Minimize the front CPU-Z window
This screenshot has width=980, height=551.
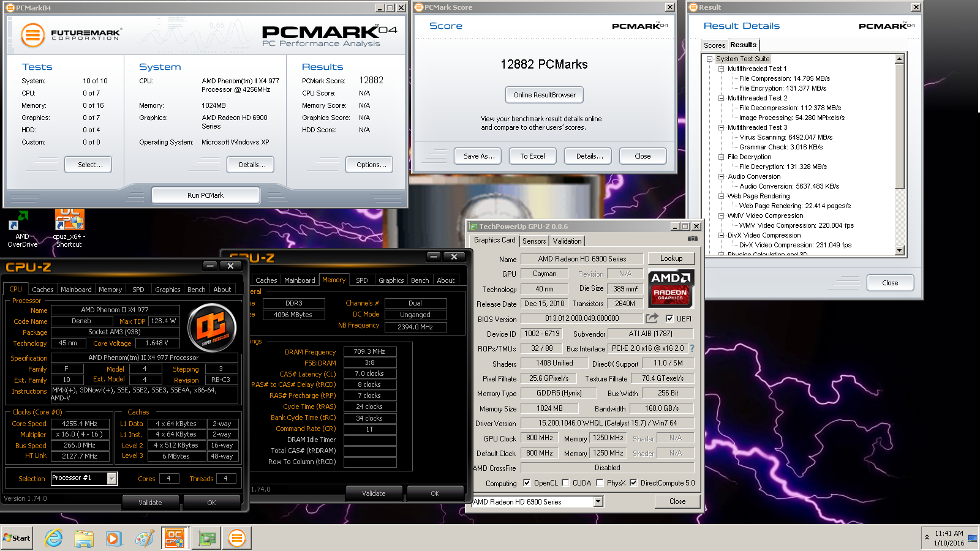click(x=210, y=266)
